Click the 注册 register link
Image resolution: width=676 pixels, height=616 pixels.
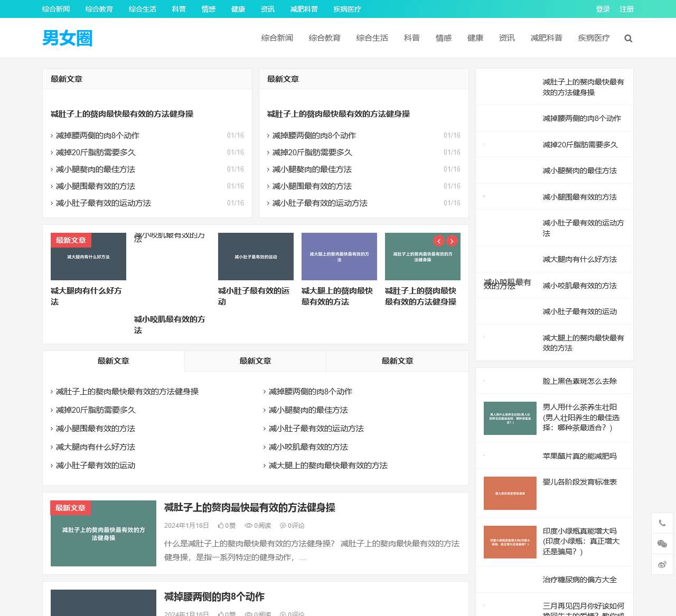click(626, 9)
